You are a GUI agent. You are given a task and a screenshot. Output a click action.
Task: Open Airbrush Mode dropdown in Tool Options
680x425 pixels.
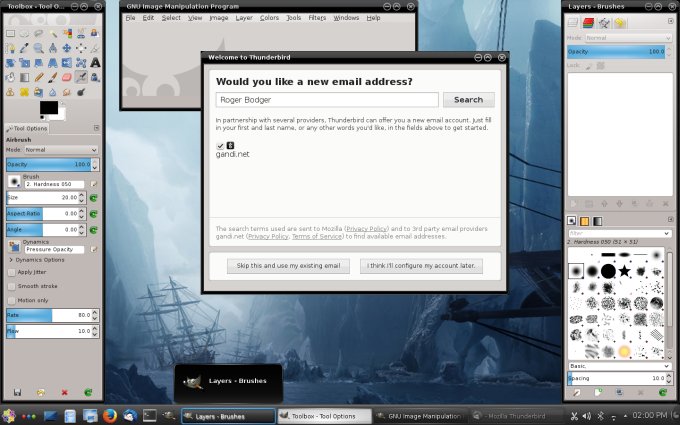tap(61, 150)
